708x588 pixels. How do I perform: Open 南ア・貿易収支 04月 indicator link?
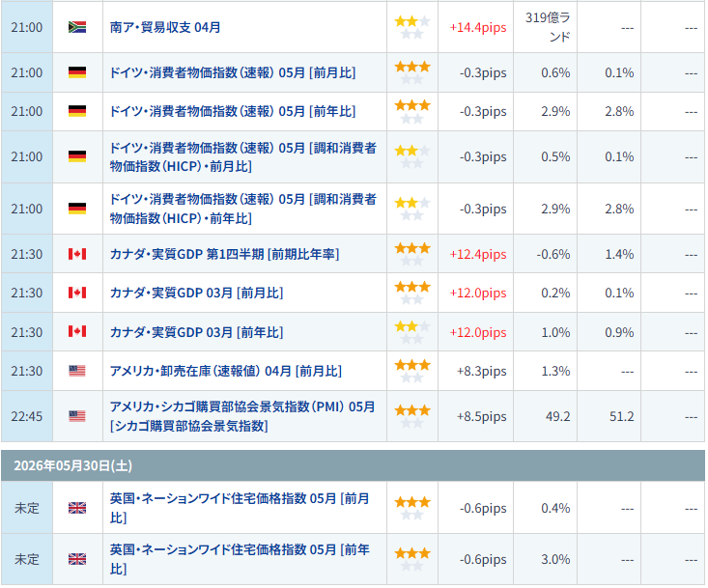165,27
